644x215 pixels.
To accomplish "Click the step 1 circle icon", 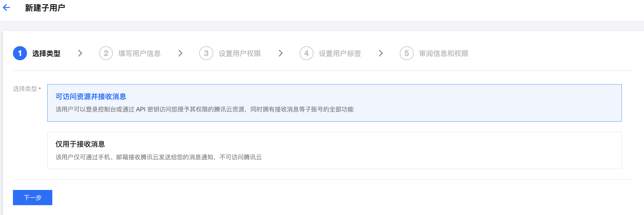I will [20, 53].
